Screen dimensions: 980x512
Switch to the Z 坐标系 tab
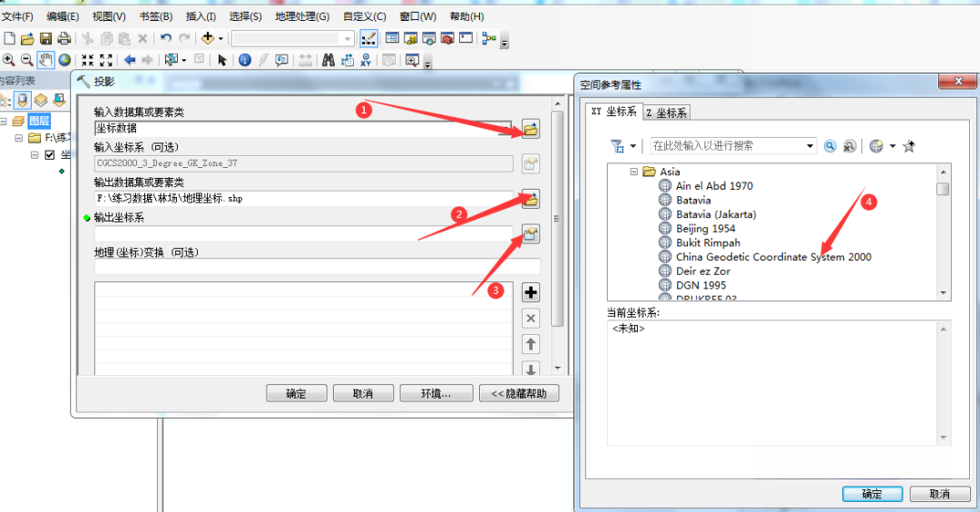[666, 113]
